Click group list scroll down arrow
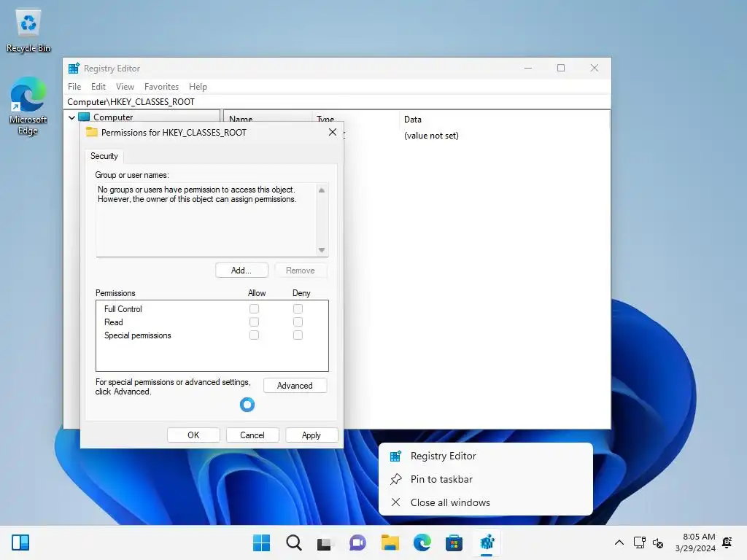Viewport: 747px width, 560px height. point(322,250)
